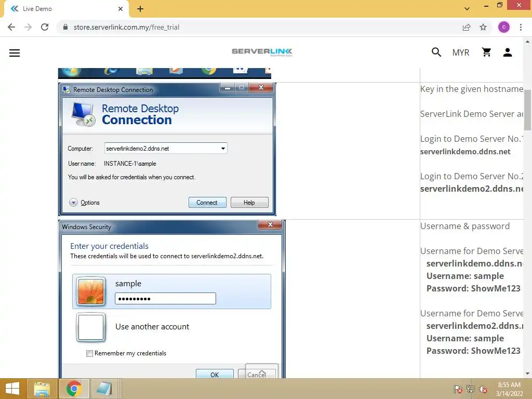Screen dimensions: 532x399
Task: Open the computer name dropdown arrow
Action: click(223, 148)
